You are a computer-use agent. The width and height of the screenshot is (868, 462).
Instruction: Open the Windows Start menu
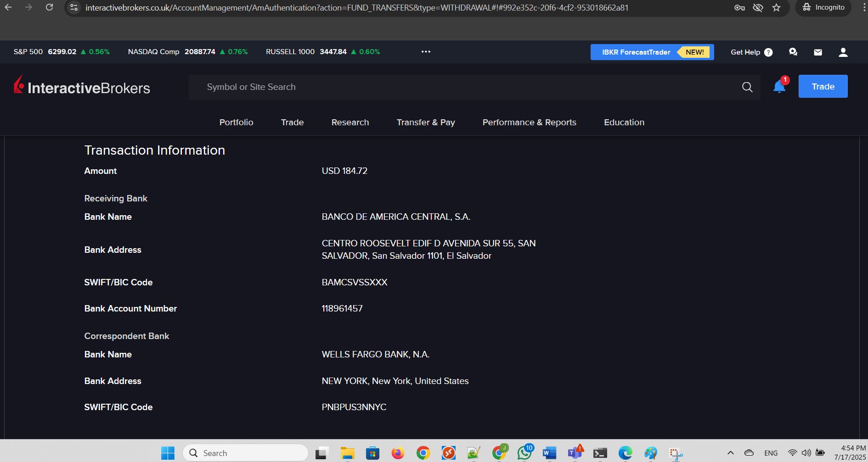click(x=168, y=453)
